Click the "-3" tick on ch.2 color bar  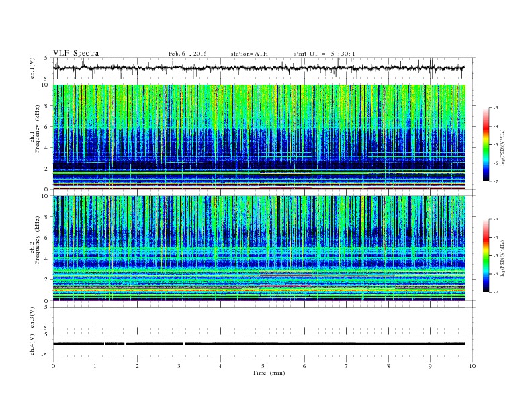(x=495, y=219)
